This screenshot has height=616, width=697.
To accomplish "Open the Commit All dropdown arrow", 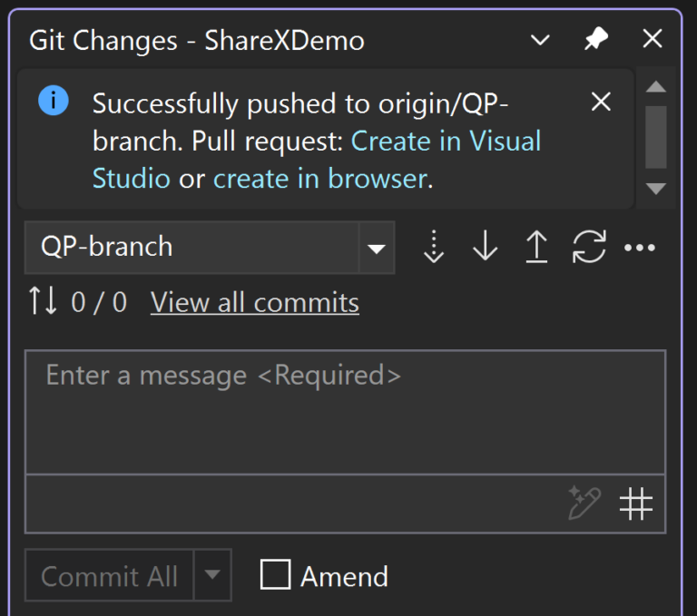I will [212, 575].
